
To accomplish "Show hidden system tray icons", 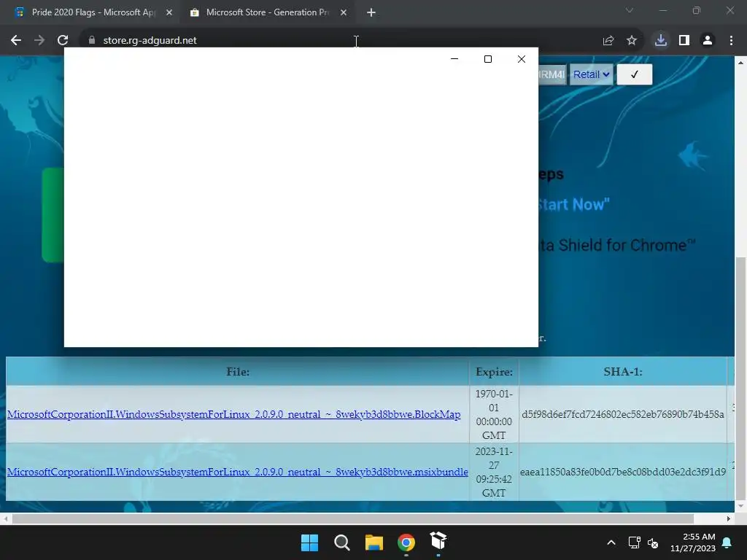I will pyautogui.click(x=611, y=542).
